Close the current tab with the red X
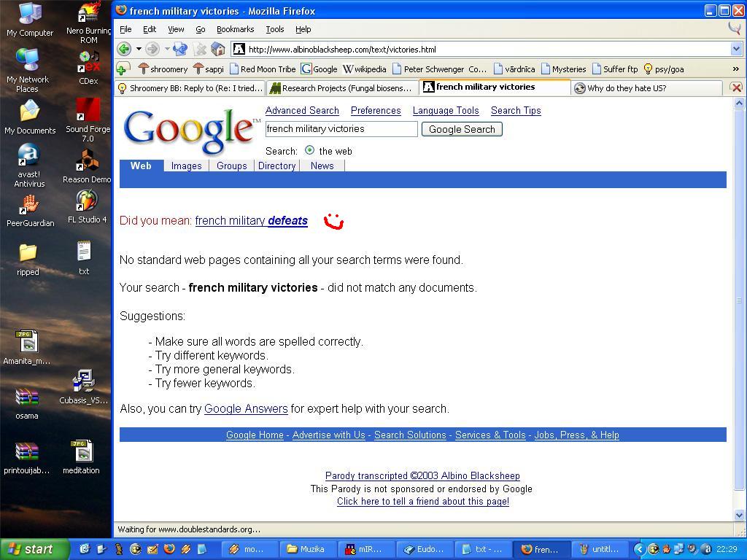 737,88
